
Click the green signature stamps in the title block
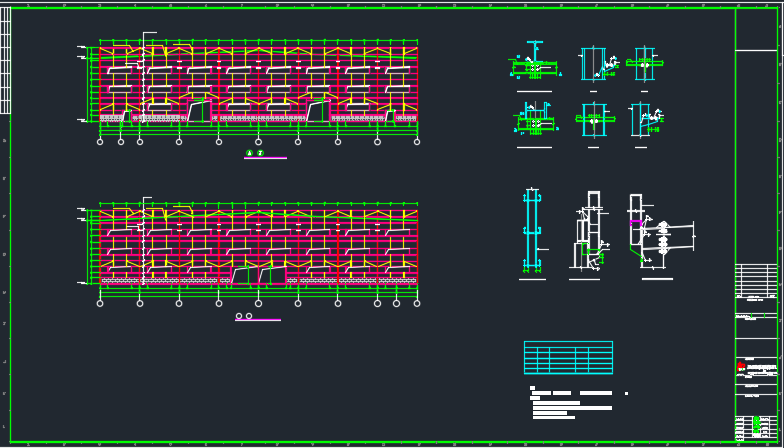tap(756, 426)
